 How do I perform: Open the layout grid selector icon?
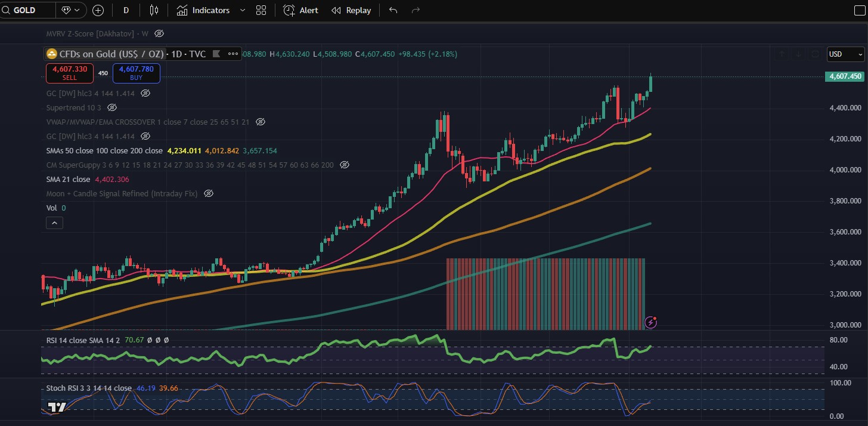tap(261, 10)
